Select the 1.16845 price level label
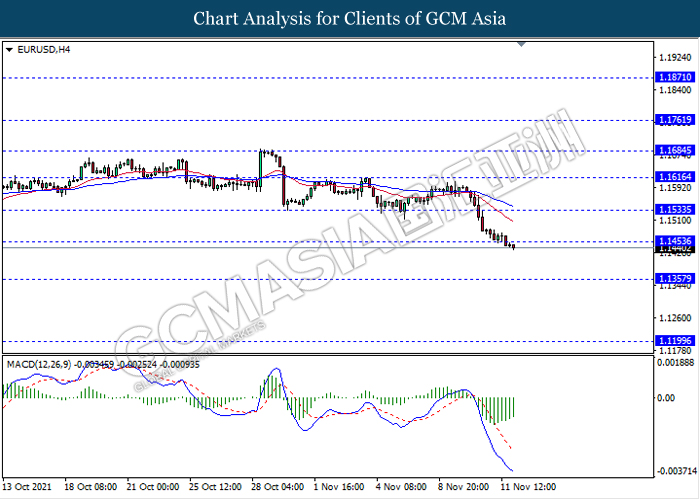This screenshot has width=700, height=500. (x=675, y=150)
